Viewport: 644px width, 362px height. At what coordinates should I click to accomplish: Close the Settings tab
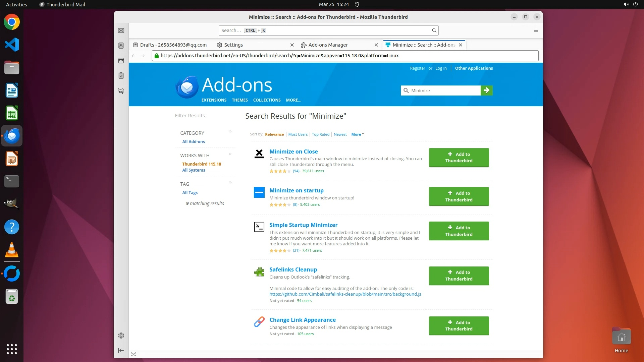pos(292,45)
